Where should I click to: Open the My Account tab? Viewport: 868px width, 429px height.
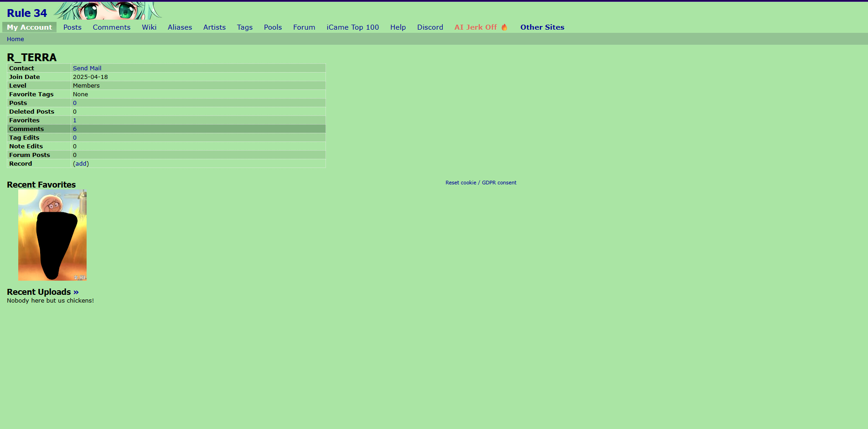pos(29,27)
